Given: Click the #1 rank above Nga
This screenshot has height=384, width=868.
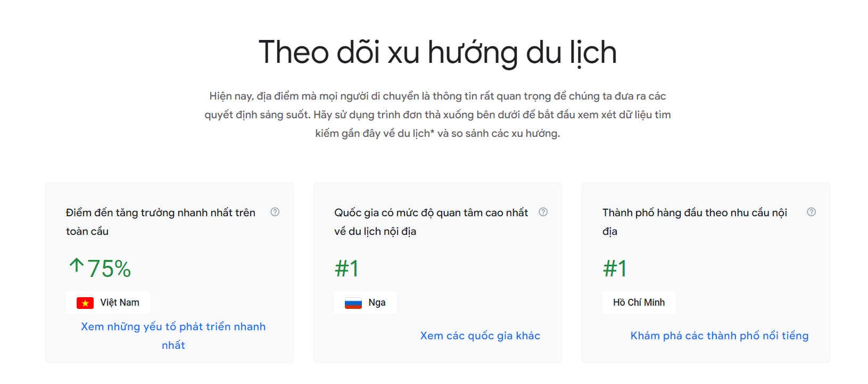Looking at the screenshot, I should (x=347, y=269).
